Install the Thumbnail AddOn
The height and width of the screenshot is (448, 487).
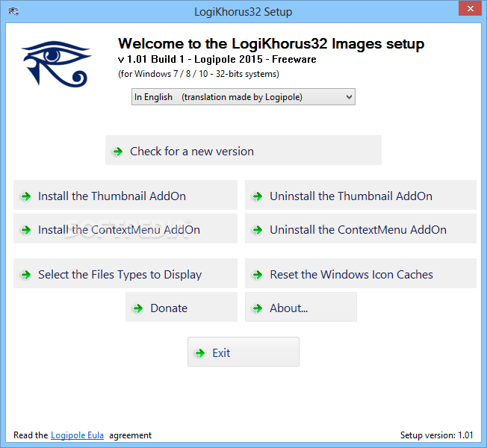coord(125,195)
